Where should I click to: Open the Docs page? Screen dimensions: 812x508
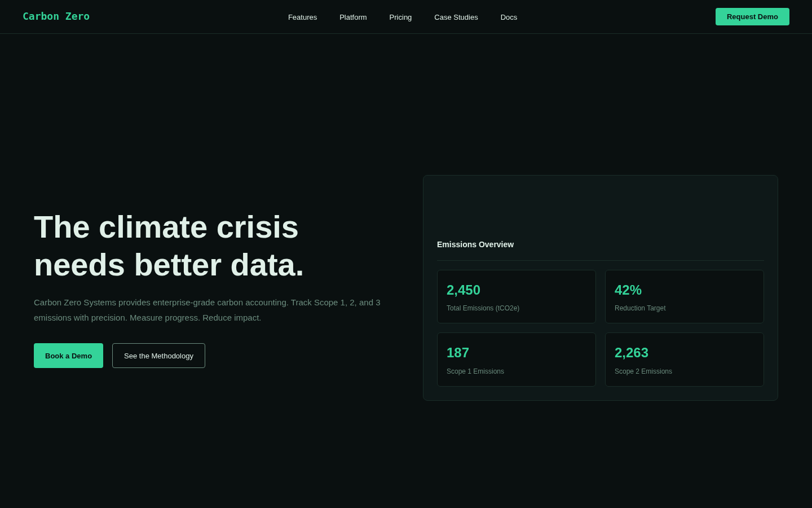[509, 17]
